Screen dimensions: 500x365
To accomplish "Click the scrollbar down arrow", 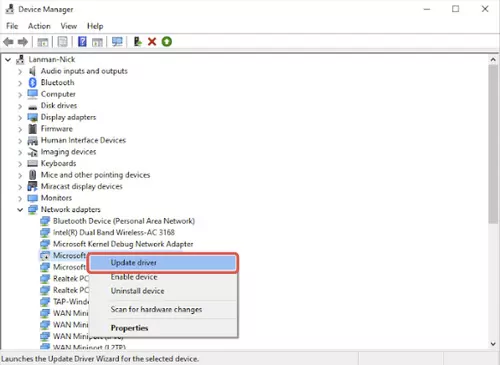I will pyautogui.click(x=493, y=344).
